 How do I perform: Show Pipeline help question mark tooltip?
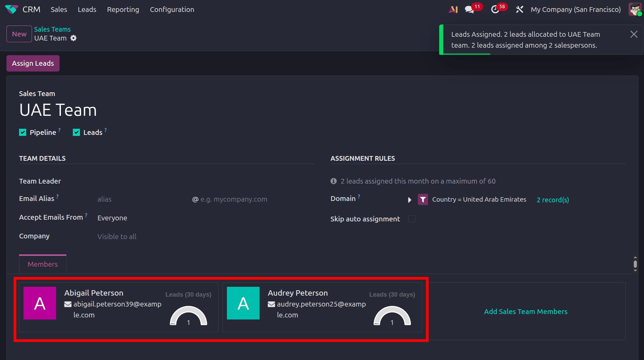60,130
